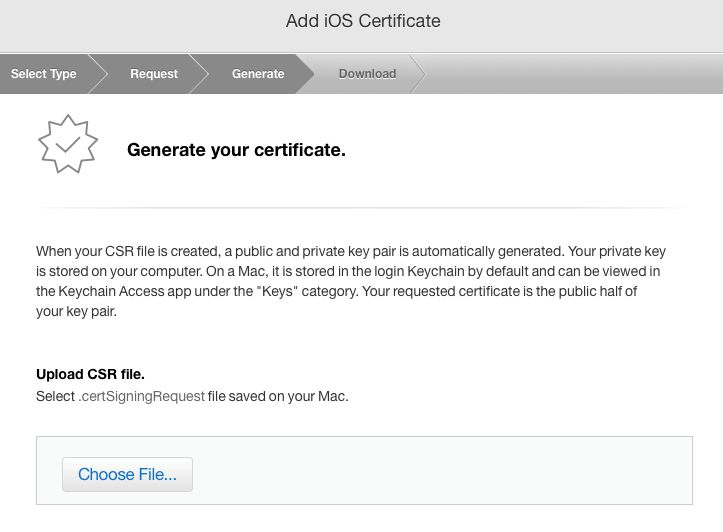
Task: Click empty progress bar right of Download
Action: click(x=574, y=74)
